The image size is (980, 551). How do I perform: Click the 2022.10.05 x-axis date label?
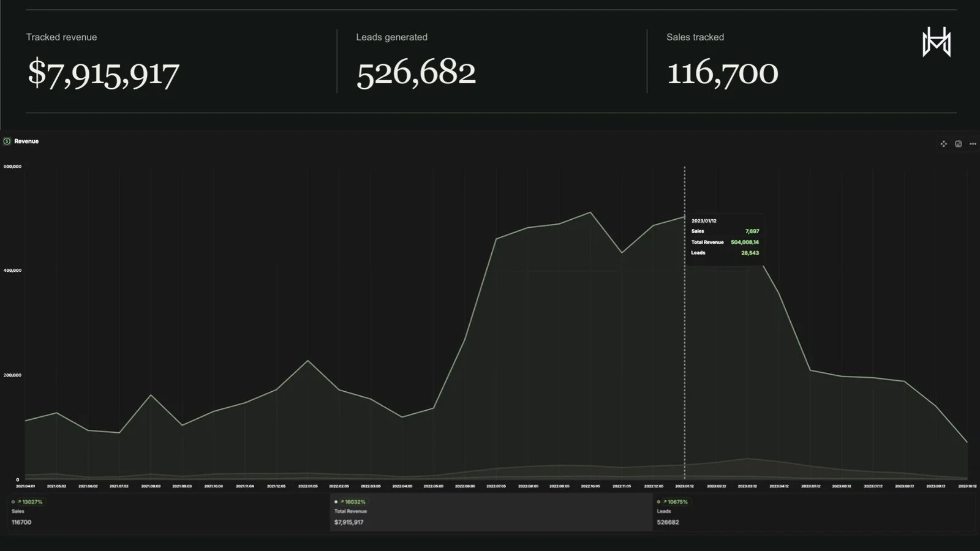[x=590, y=486]
